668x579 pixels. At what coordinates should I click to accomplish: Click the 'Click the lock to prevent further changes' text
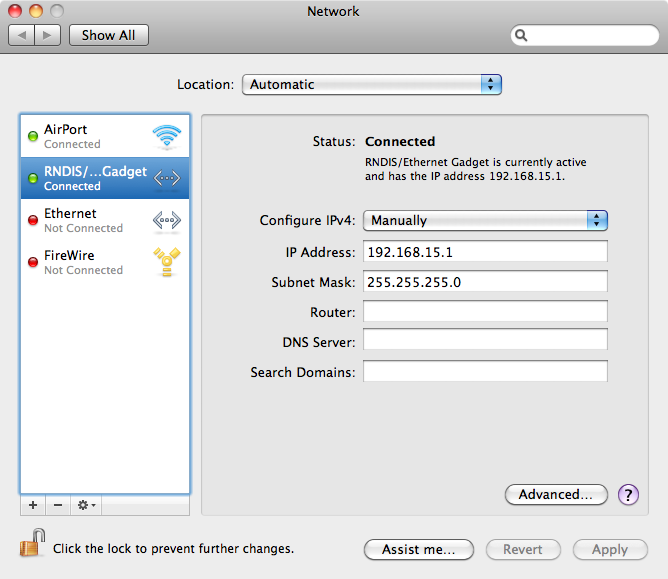(x=173, y=549)
